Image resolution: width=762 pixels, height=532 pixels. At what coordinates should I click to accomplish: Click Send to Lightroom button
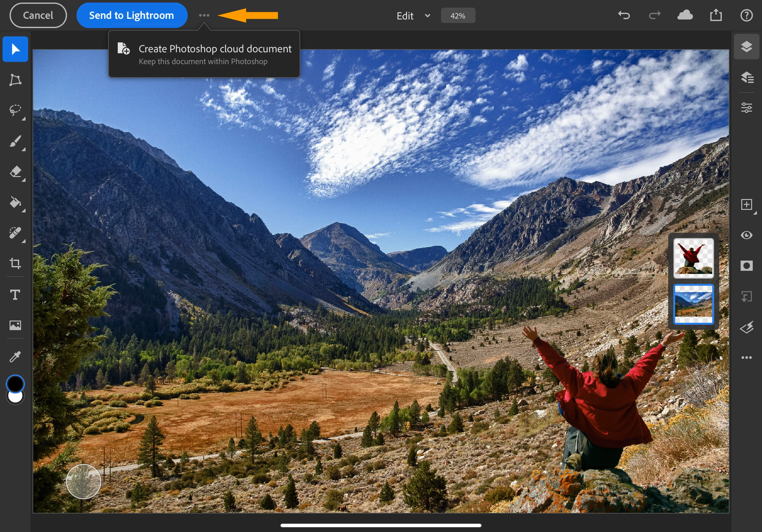(132, 15)
